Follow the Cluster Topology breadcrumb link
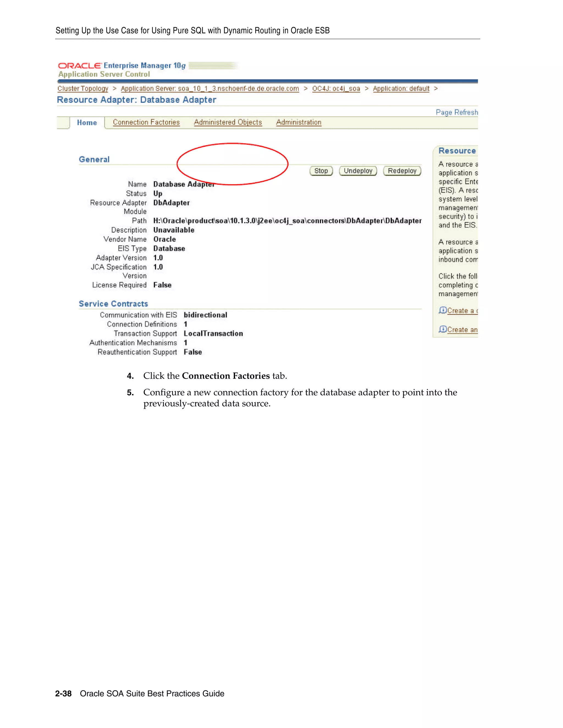Viewport: 563px width, 728px height. click(83, 89)
